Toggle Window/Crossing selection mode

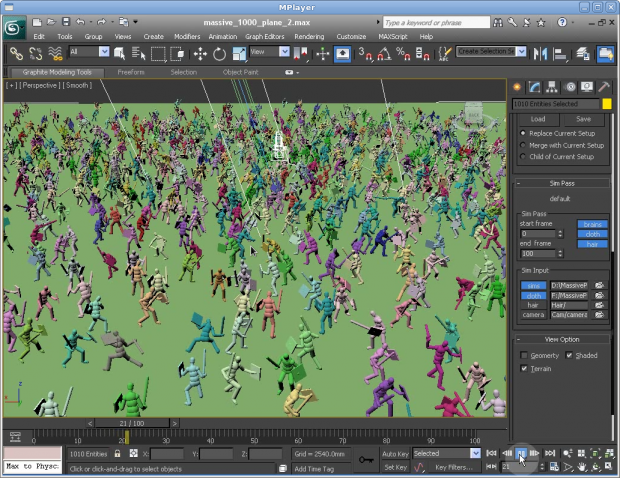(177, 53)
